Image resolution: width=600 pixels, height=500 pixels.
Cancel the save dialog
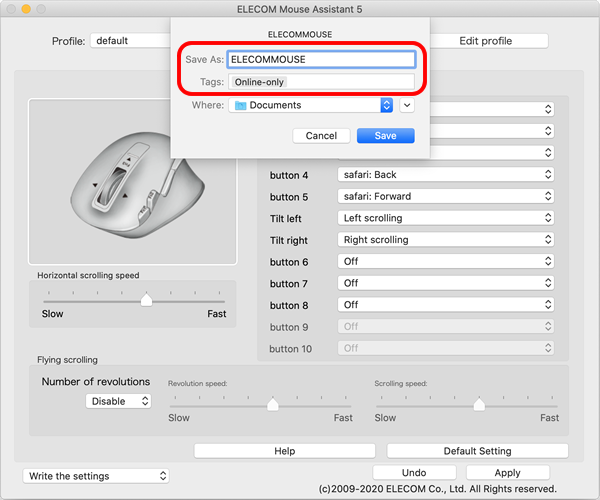point(321,136)
